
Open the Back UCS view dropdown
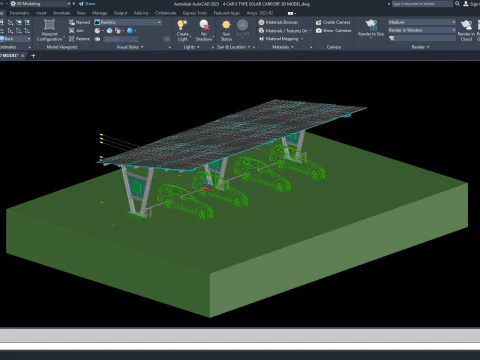click(x=15, y=39)
